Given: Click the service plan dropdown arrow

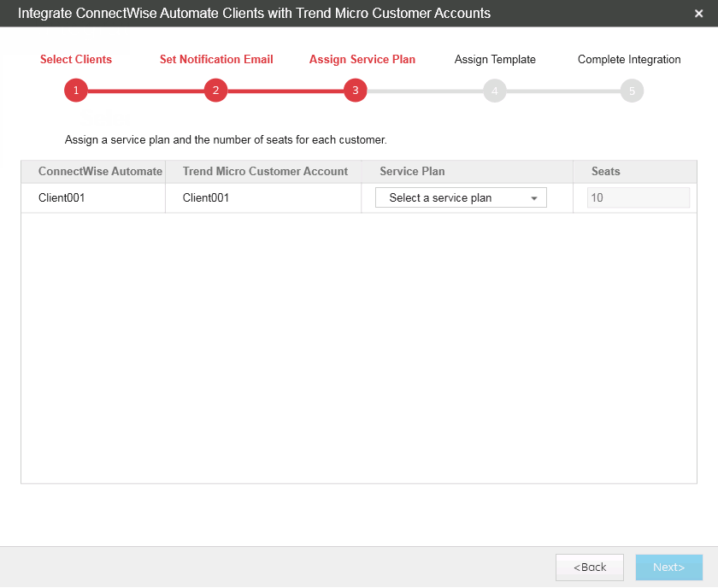Looking at the screenshot, I should (x=534, y=198).
